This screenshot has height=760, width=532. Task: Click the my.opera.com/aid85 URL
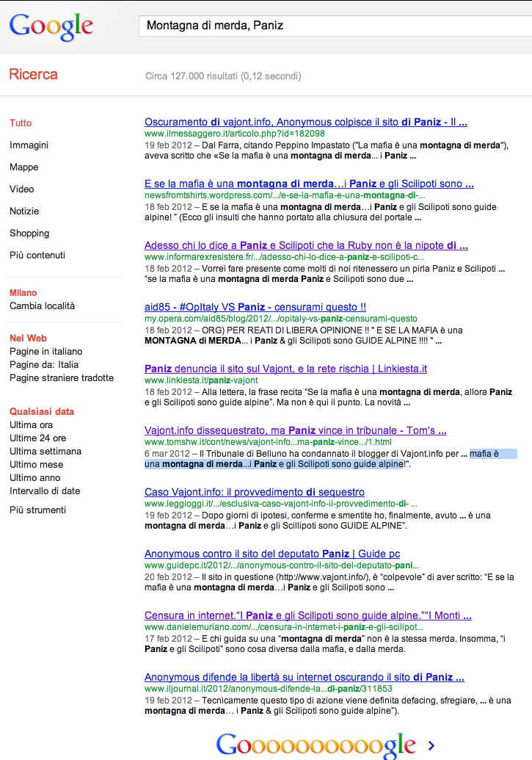tap(281, 319)
